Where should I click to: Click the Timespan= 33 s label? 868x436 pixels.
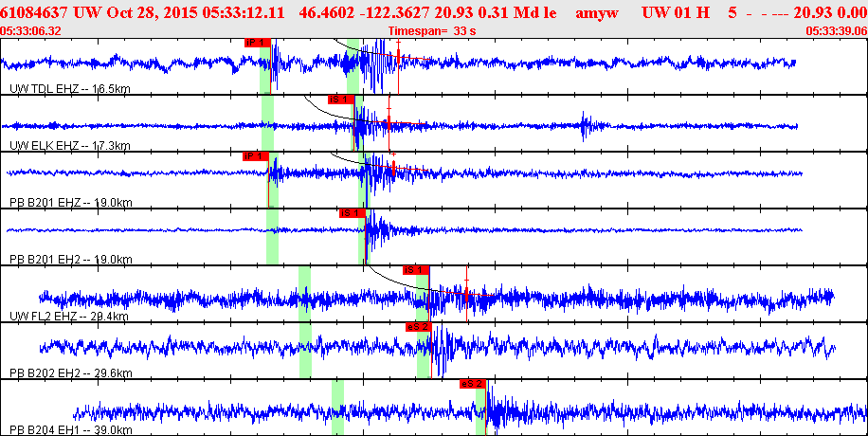(x=432, y=31)
